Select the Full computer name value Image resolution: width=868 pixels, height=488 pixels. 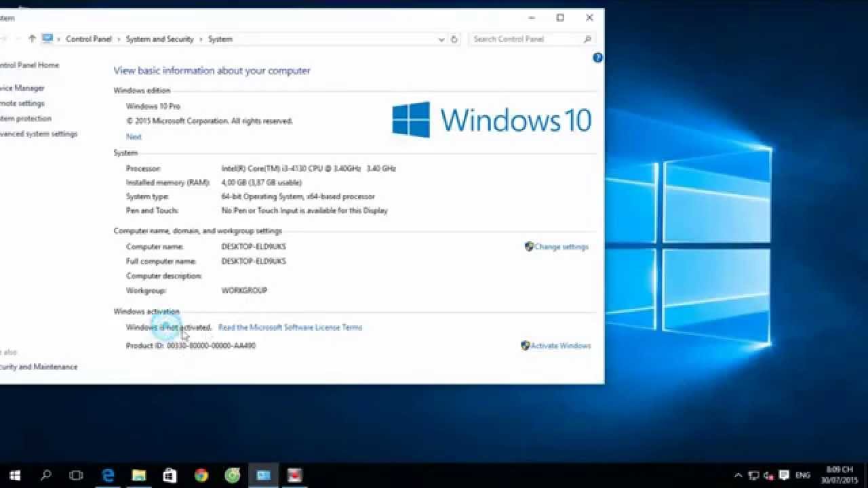click(254, 262)
